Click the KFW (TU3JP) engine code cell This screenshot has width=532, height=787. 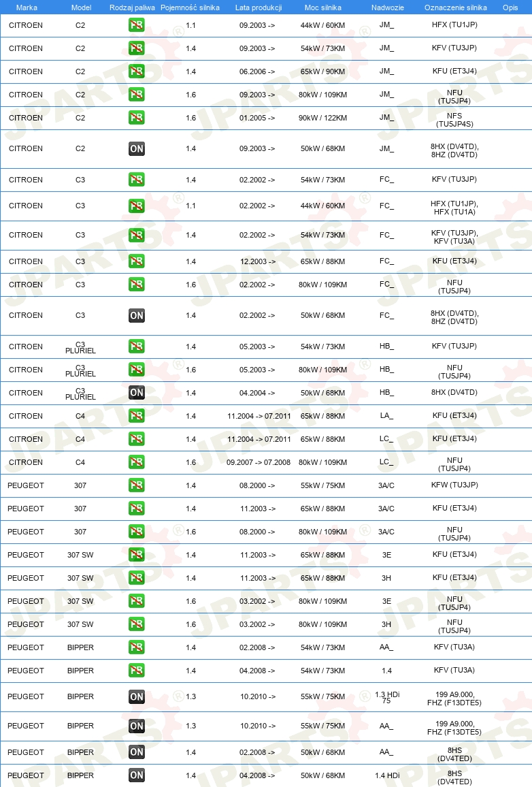pyautogui.click(x=454, y=485)
